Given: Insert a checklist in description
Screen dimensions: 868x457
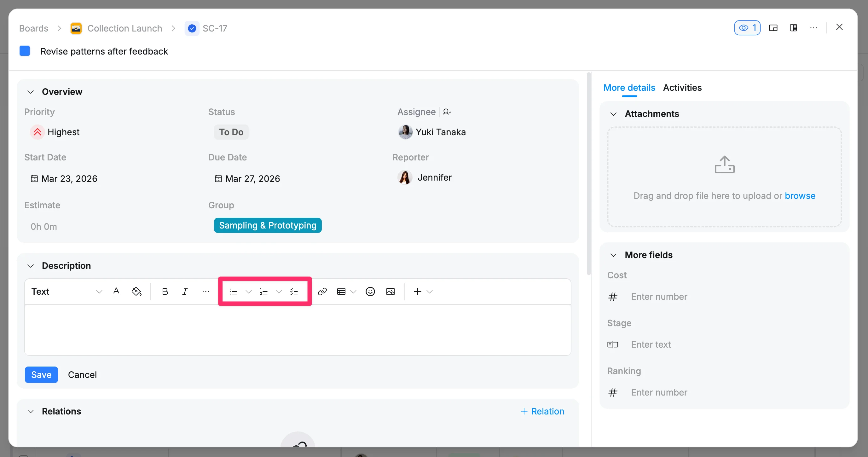Looking at the screenshot, I should pyautogui.click(x=294, y=292).
